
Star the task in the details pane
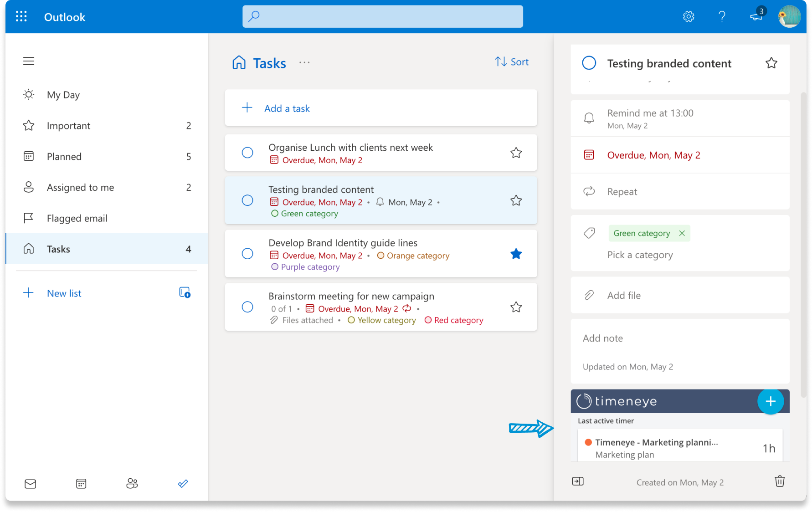[x=771, y=63]
